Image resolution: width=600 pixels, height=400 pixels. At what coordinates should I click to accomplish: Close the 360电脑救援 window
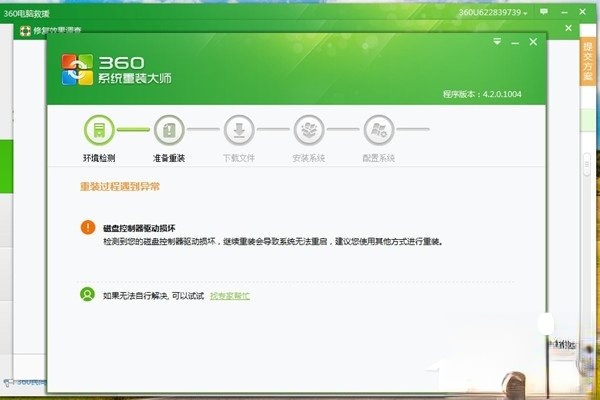tap(582, 12)
